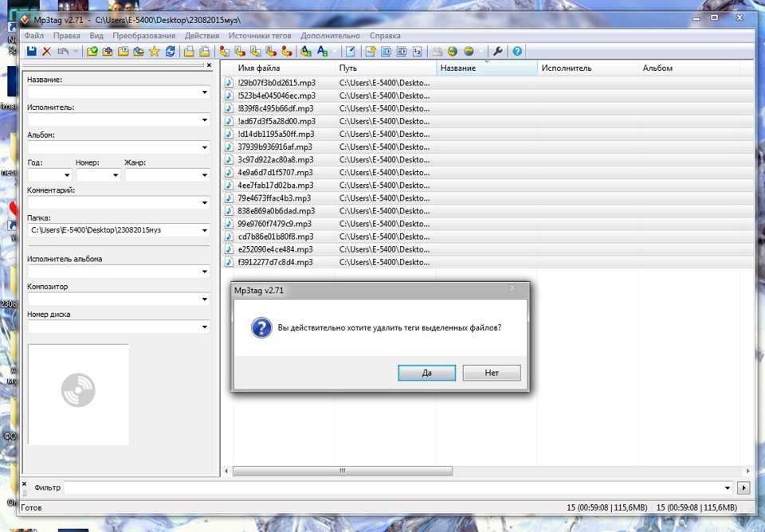The image size is (765, 532).
Task: Click the arrow button right of Фильтр field
Action: coord(743,487)
